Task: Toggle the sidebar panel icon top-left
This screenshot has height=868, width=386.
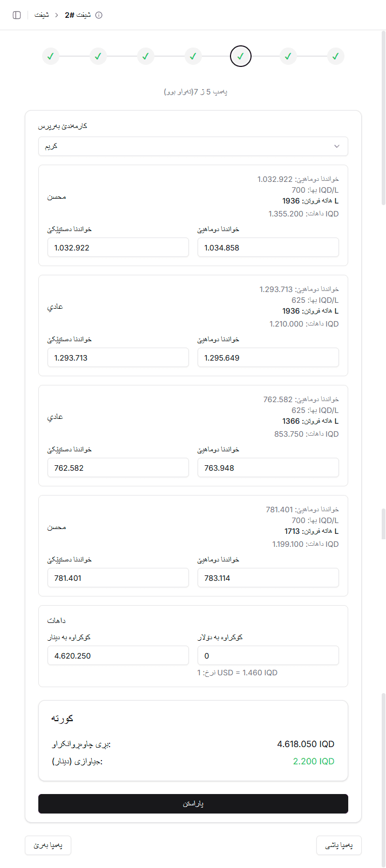Action: coord(17,15)
